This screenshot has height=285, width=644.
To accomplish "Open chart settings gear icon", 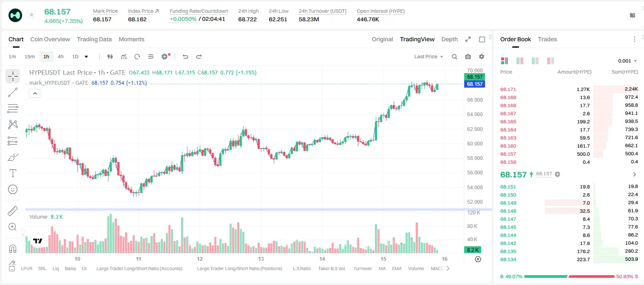I will [x=482, y=57].
